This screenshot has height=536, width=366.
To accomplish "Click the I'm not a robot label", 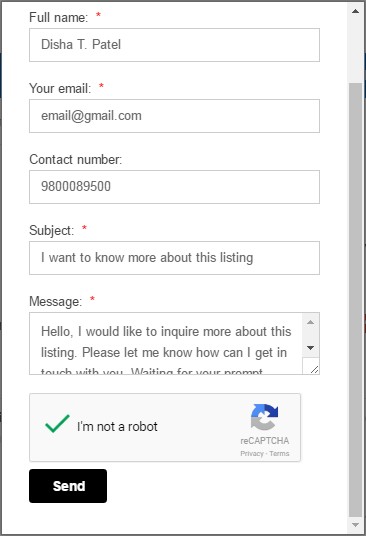I will pyautogui.click(x=117, y=427).
